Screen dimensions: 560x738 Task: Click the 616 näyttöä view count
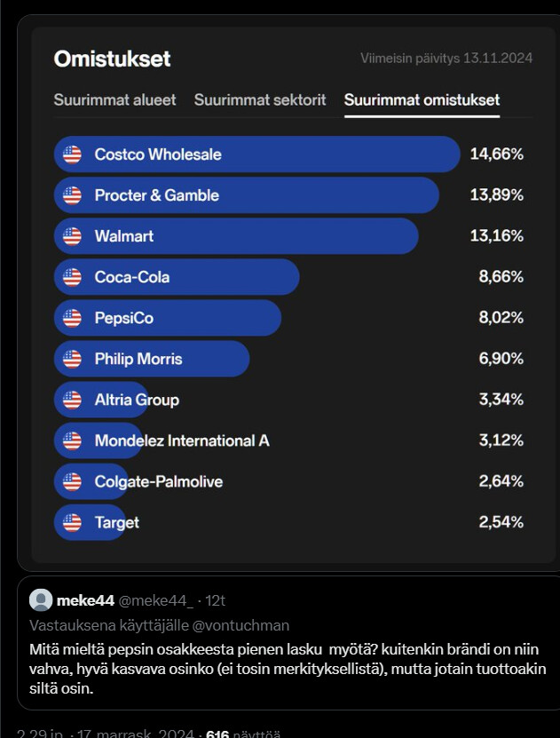pos(243,734)
